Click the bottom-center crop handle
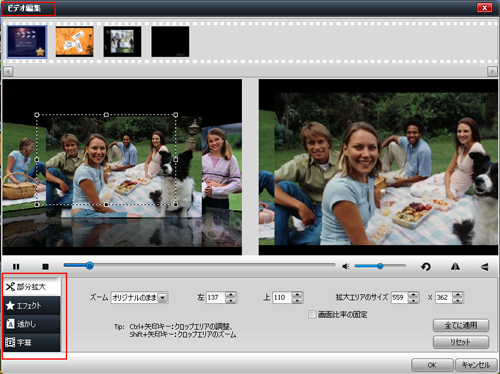500x374 pixels. 106,204
